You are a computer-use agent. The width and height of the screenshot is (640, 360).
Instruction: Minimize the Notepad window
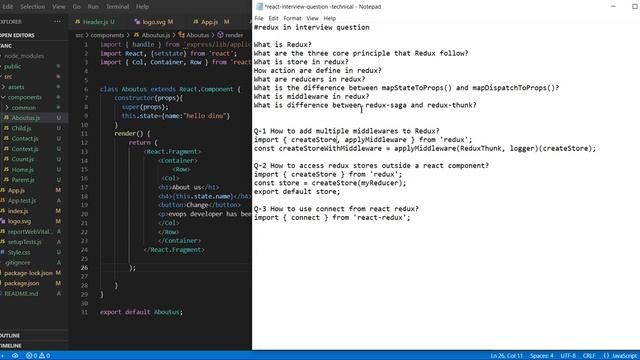(613, 7)
